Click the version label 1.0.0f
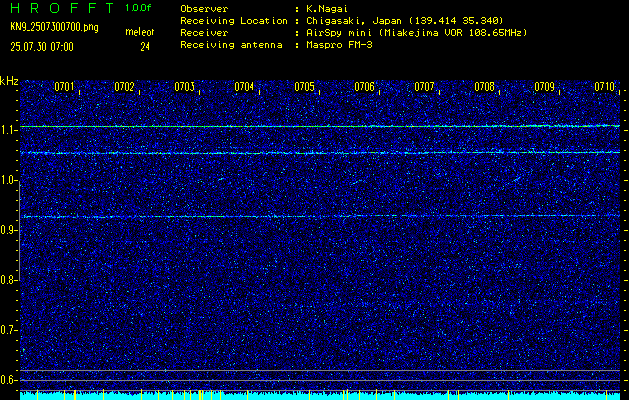Viewport: 629px width, 400px height. tap(138, 8)
